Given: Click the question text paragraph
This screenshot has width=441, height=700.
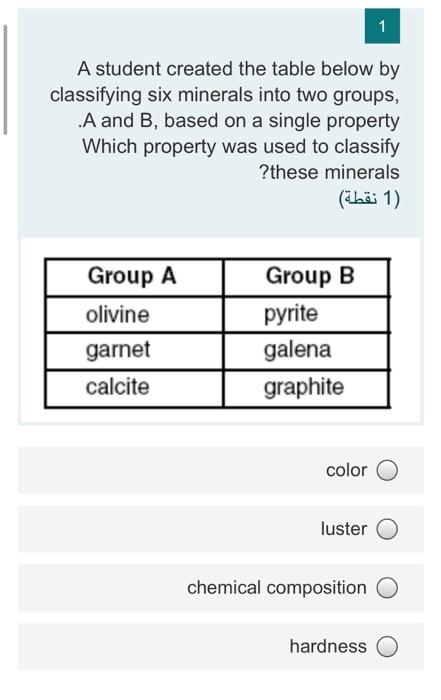Looking at the screenshot, I should coord(225,121).
